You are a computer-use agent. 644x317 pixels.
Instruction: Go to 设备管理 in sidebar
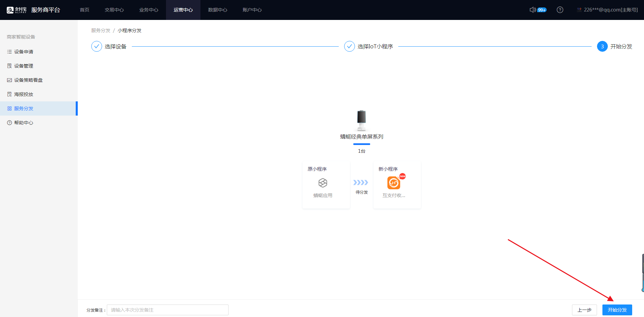pyautogui.click(x=39, y=66)
